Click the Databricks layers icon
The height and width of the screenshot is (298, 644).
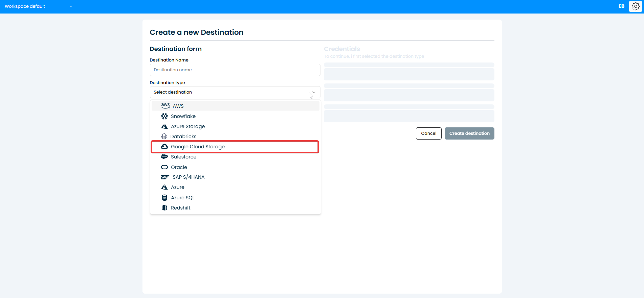tap(164, 136)
